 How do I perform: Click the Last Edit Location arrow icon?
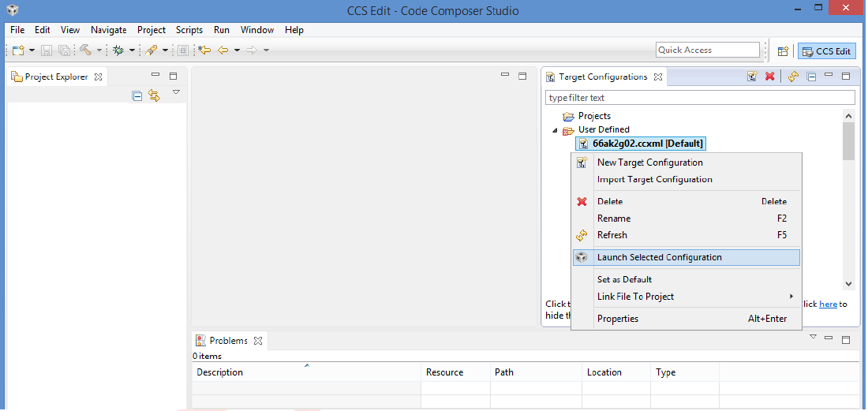click(204, 50)
